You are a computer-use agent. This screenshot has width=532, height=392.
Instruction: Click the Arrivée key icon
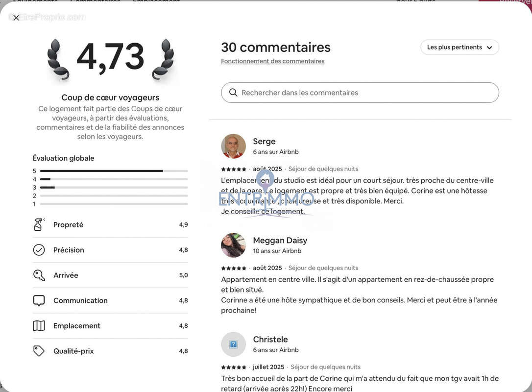[x=39, y=275]
